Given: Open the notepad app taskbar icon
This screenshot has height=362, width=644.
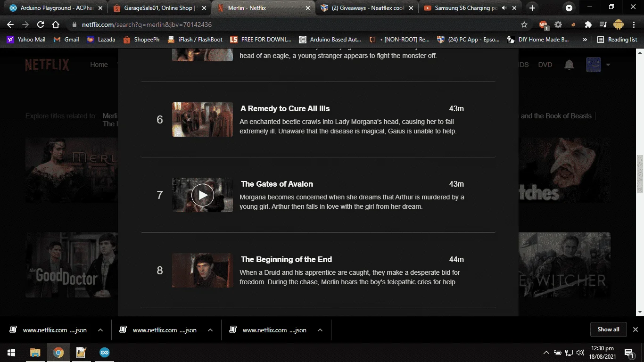Looking at the screenshot, I should [x=82, y=353].
